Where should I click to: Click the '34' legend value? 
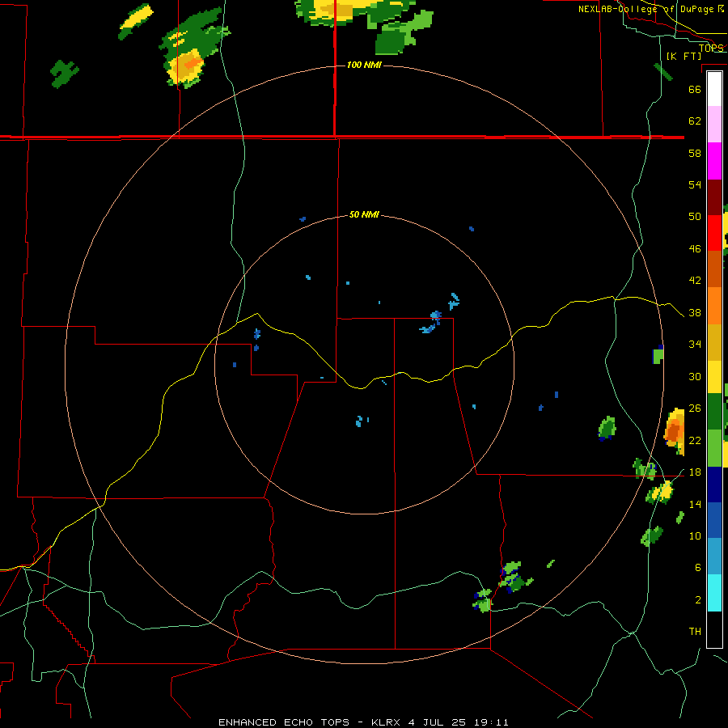coord(695,345)
